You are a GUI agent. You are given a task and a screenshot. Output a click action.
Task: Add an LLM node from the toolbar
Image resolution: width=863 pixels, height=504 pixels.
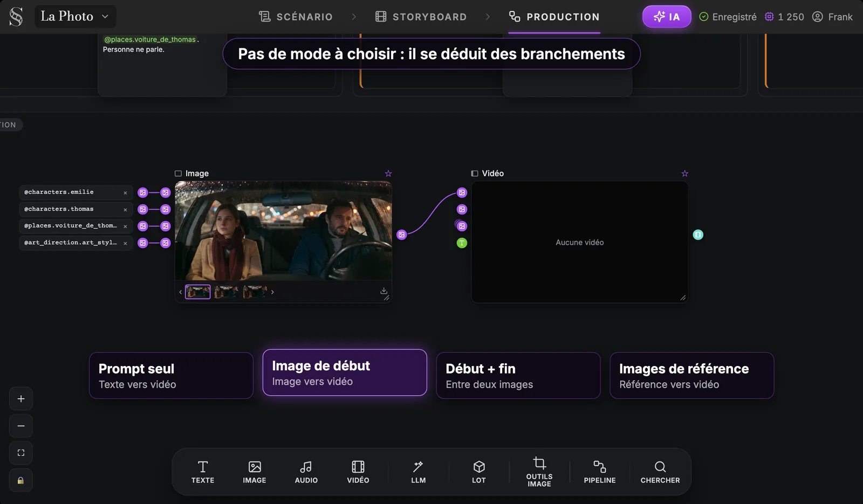419,472
